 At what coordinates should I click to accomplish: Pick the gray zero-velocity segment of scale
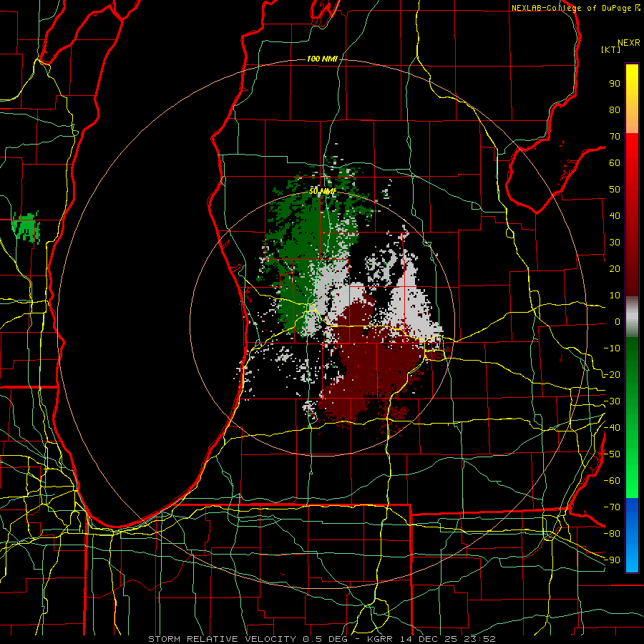632,316
